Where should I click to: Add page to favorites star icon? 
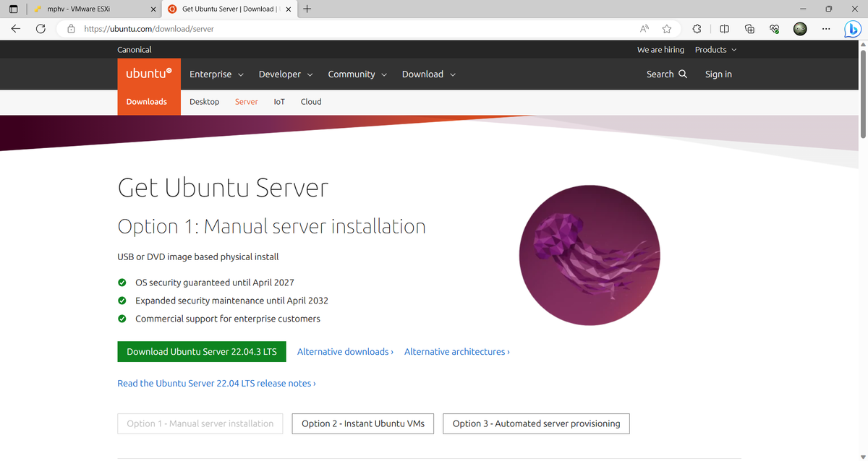(666, 29)
